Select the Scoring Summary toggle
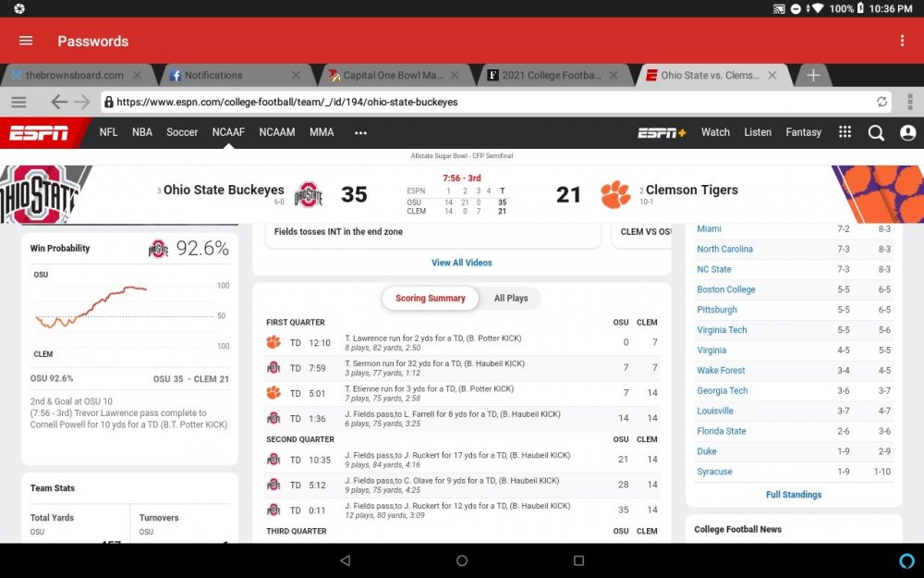 pos(431,298)
